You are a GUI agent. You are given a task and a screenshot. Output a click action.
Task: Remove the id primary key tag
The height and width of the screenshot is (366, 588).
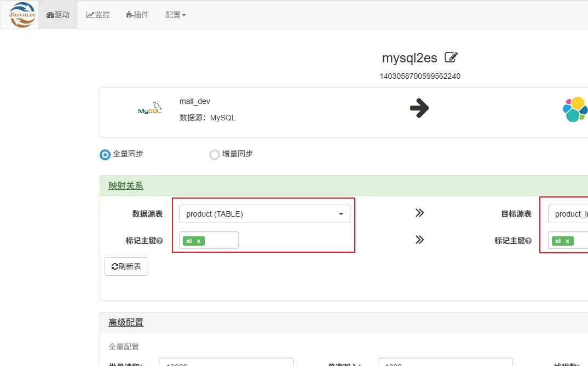199,240
